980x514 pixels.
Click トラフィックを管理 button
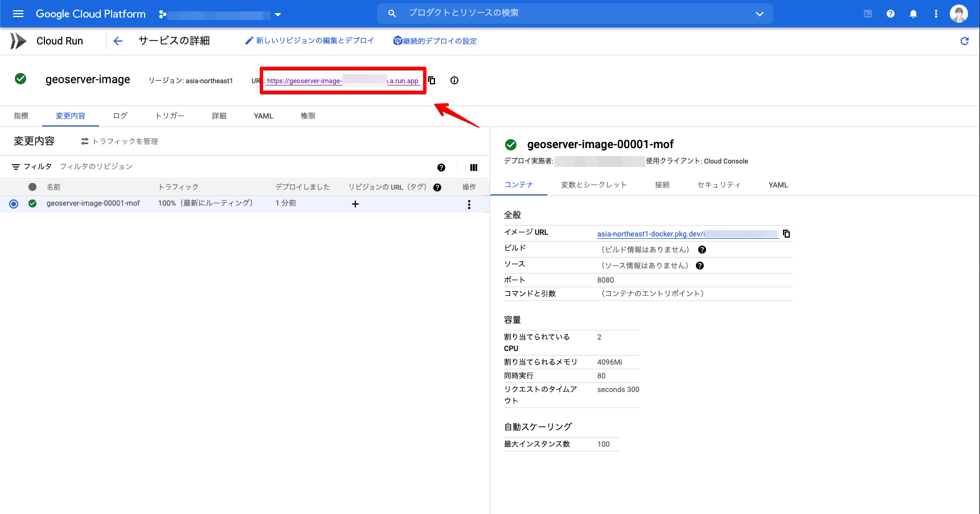click(120, 141)
